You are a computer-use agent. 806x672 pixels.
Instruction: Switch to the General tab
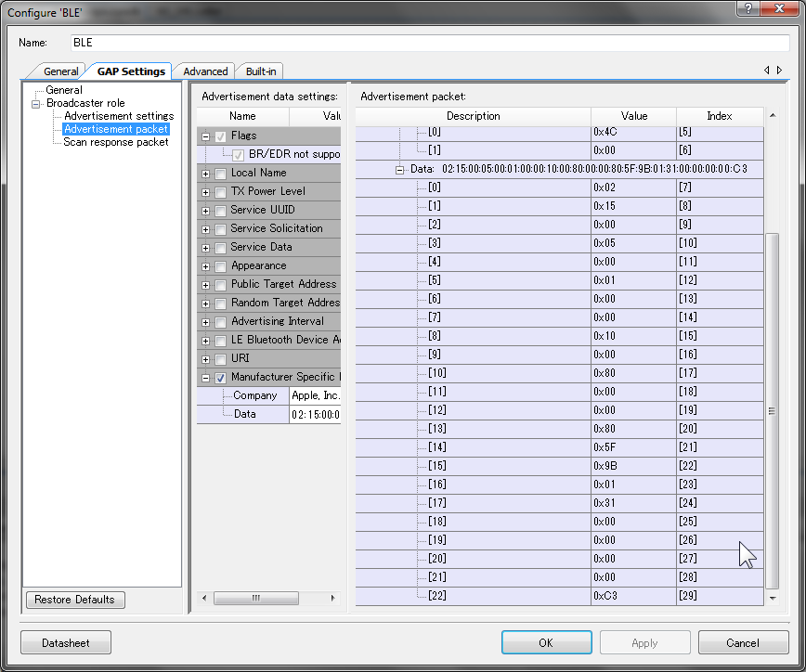click(x=60, y=71)
